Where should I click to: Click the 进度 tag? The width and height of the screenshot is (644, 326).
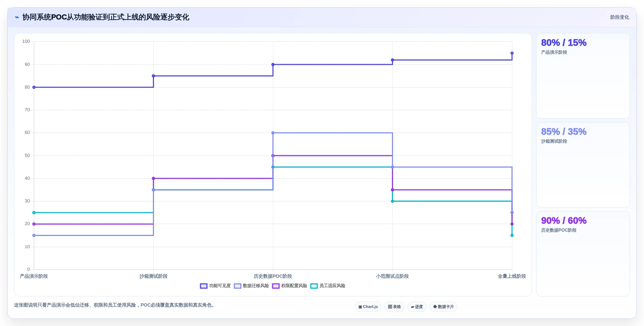point(417,307)
